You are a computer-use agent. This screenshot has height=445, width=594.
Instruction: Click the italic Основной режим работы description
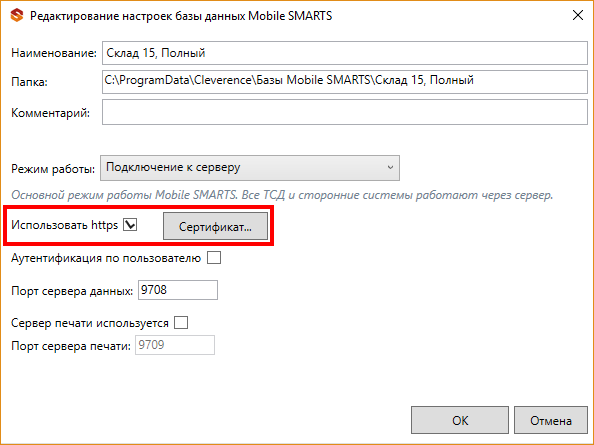pyautogui.click(x=282, y=195)
